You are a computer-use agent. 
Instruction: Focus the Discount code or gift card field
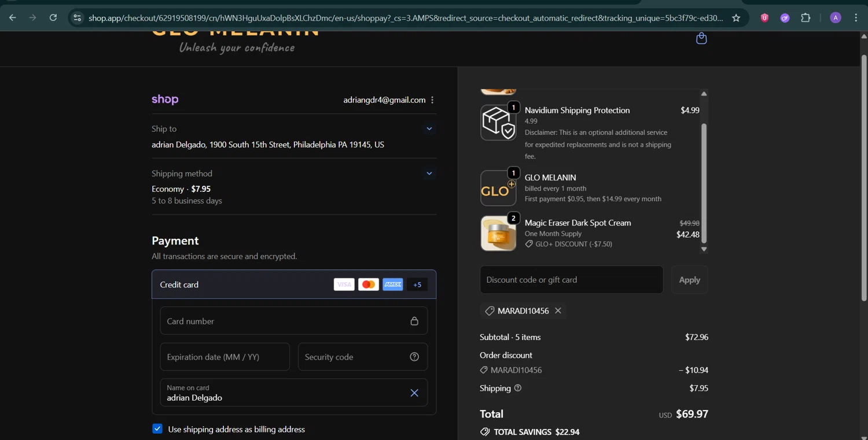coord(572,280)
